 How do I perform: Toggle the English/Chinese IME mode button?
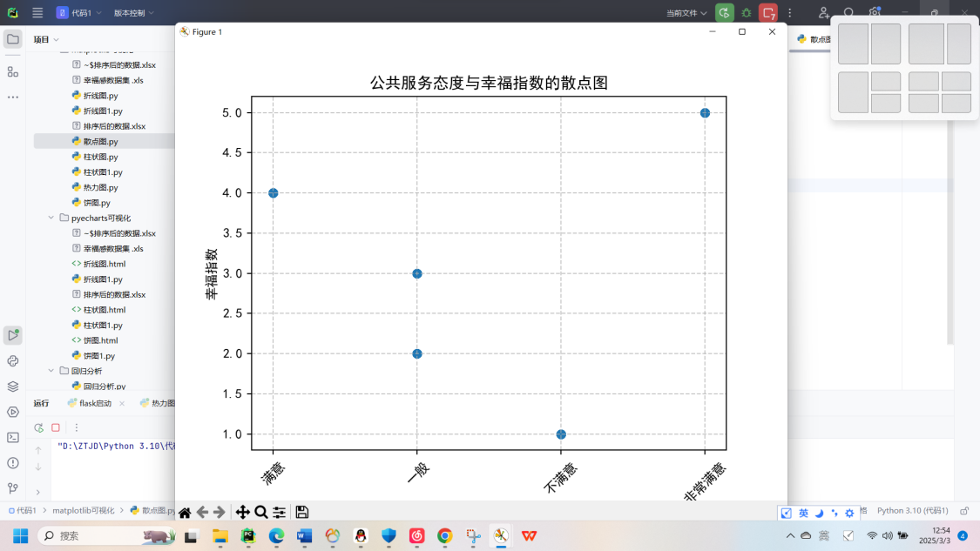coord(804,513)
